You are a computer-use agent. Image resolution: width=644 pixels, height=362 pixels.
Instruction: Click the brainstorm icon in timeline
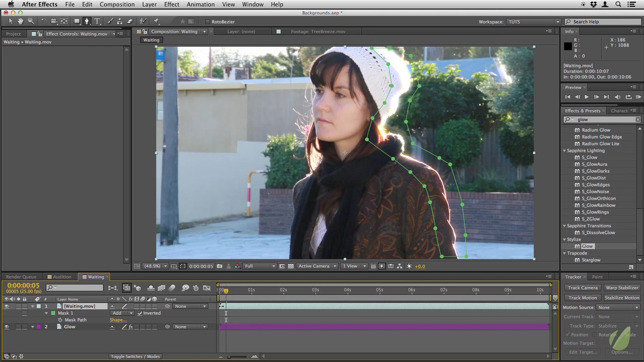pyautogui.click(x=185, y=288)
